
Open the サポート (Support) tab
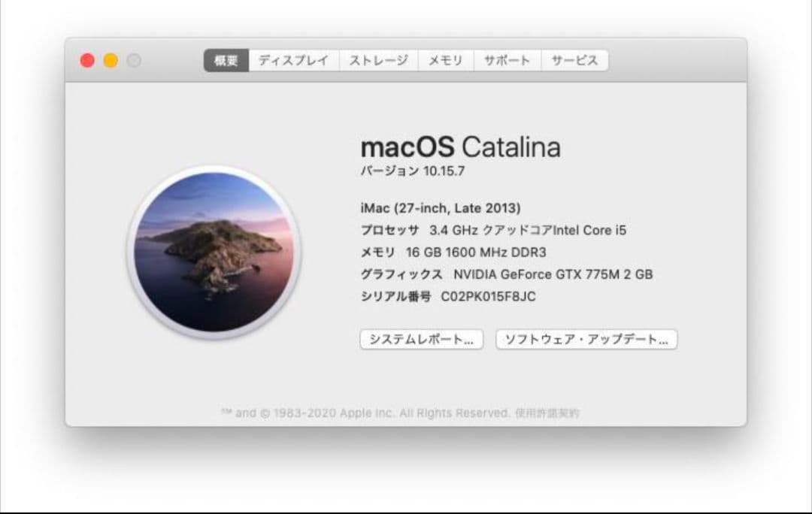coord(507,61)
